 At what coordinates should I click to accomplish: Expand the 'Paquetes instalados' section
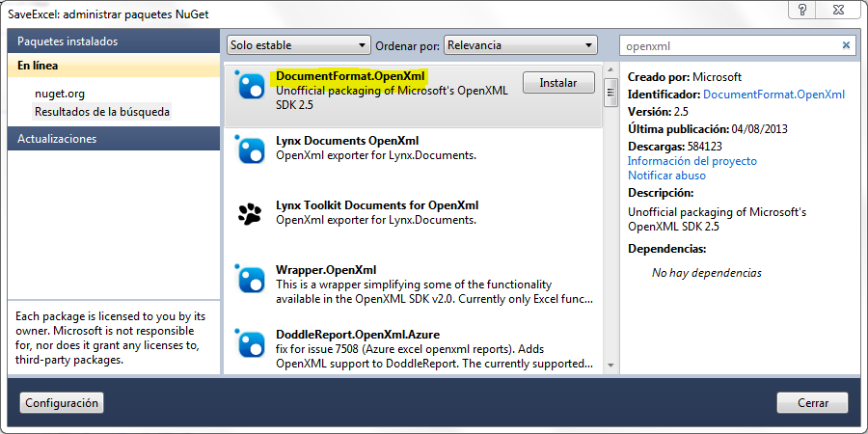(x=114, y=41)
